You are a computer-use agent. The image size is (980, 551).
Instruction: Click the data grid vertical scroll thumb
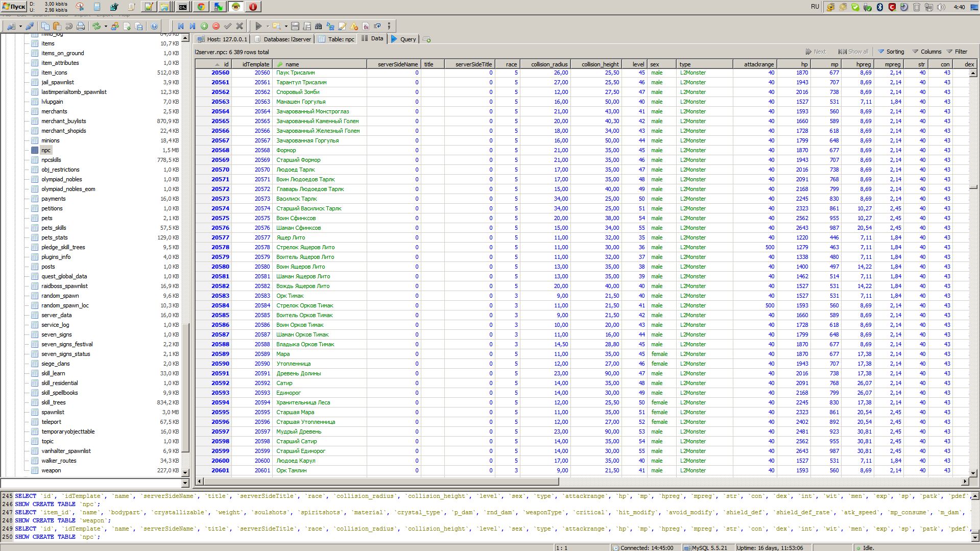click(x=973, y=187)
